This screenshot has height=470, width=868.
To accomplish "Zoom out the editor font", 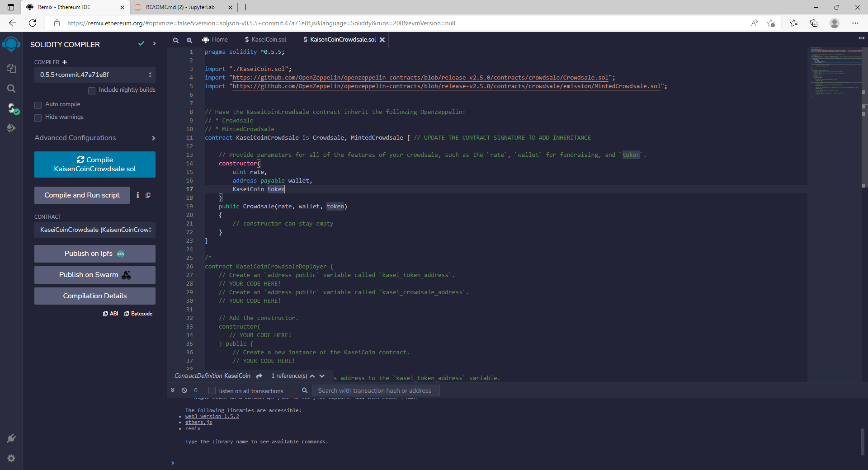I will click(x=176, y=40).
